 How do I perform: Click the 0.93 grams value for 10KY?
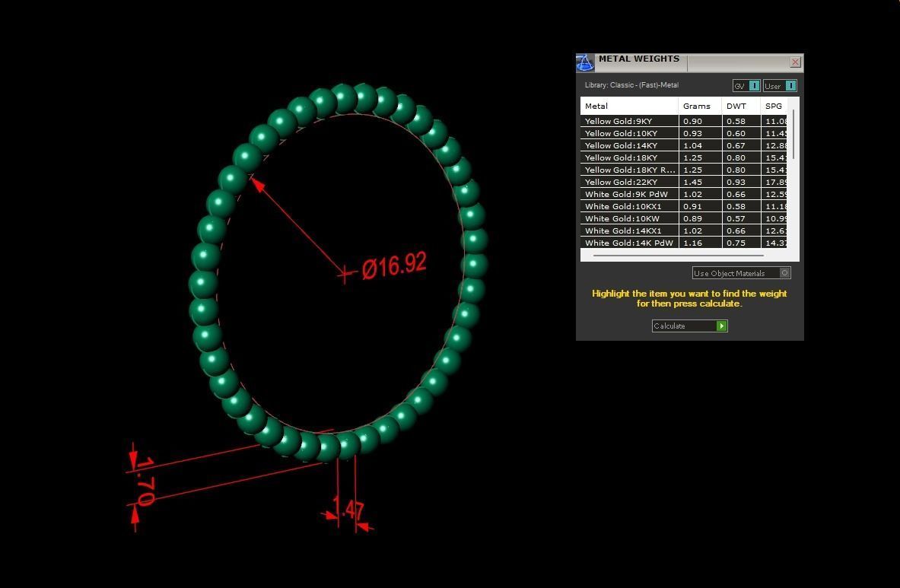pos(692,133)
